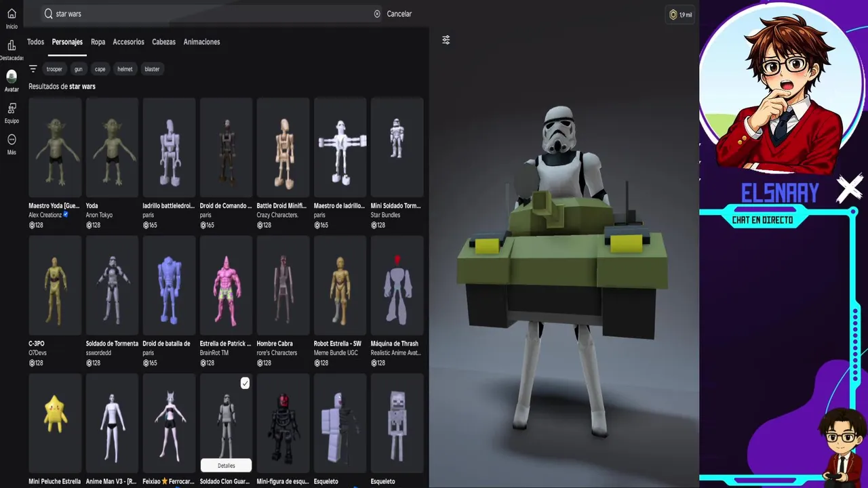Switch to the Personajes tab
868x488 pixels.
(x=67, y=42)
